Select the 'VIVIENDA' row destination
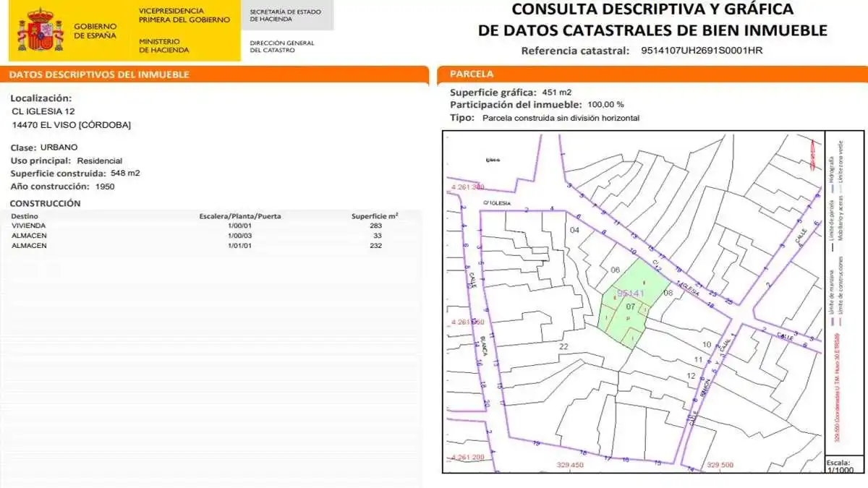Image resolution: width=868 pixels, height=488 pixels. tap(28, 226)
